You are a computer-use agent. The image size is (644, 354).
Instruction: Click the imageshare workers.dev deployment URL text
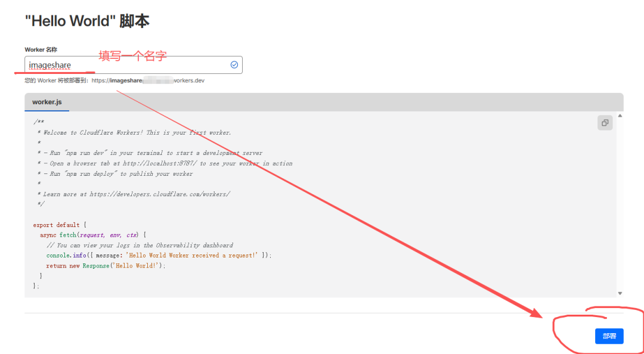[148, 80]
